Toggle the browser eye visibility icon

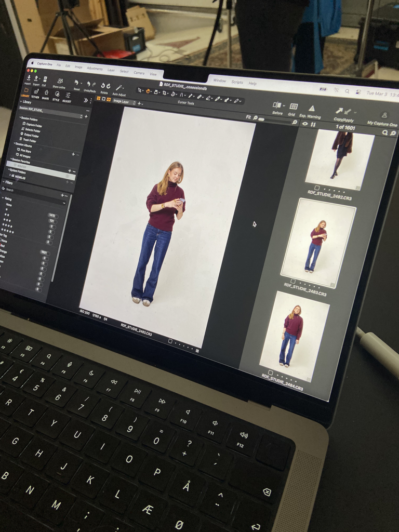pos(305,124)
